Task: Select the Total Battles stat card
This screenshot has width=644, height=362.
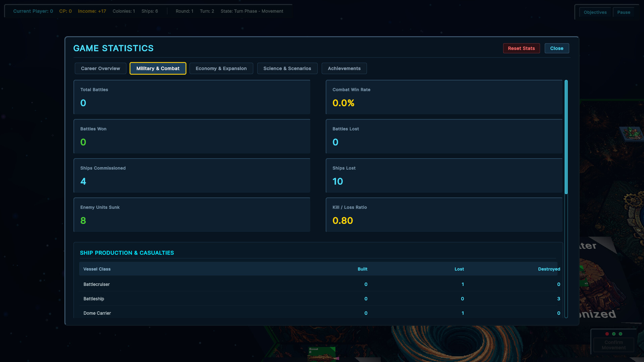Action: [x=192, y=97]
